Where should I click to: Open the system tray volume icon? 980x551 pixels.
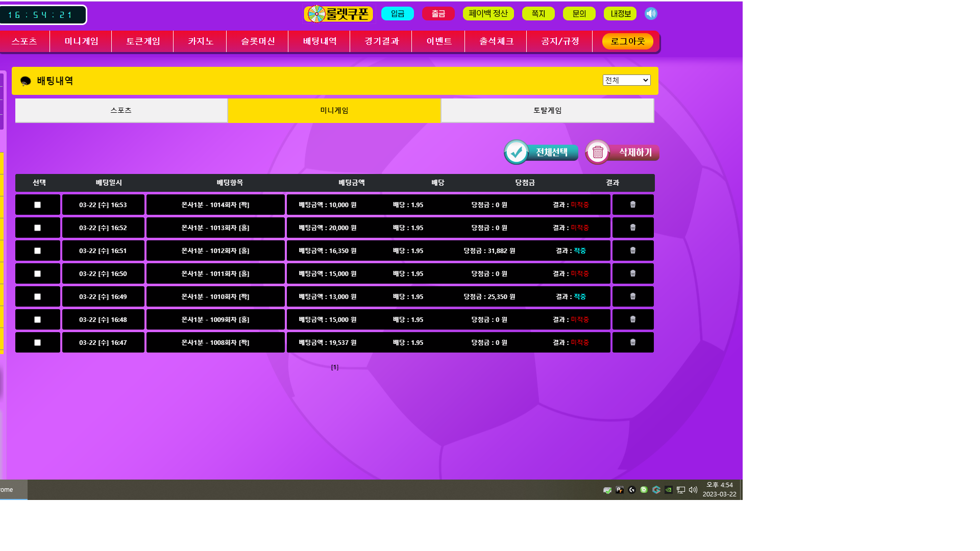[x=693, y=490]
